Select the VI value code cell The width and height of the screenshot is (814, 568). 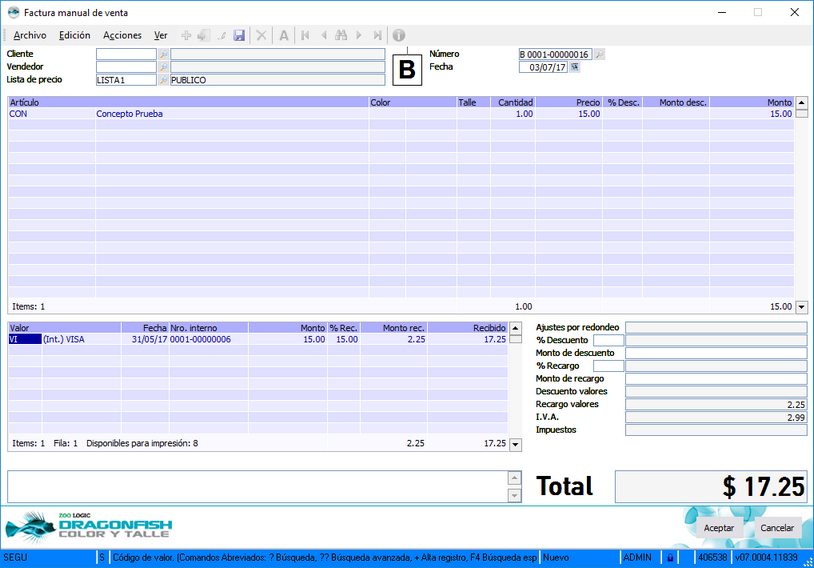pyautogui.click(x=24, y=340)
